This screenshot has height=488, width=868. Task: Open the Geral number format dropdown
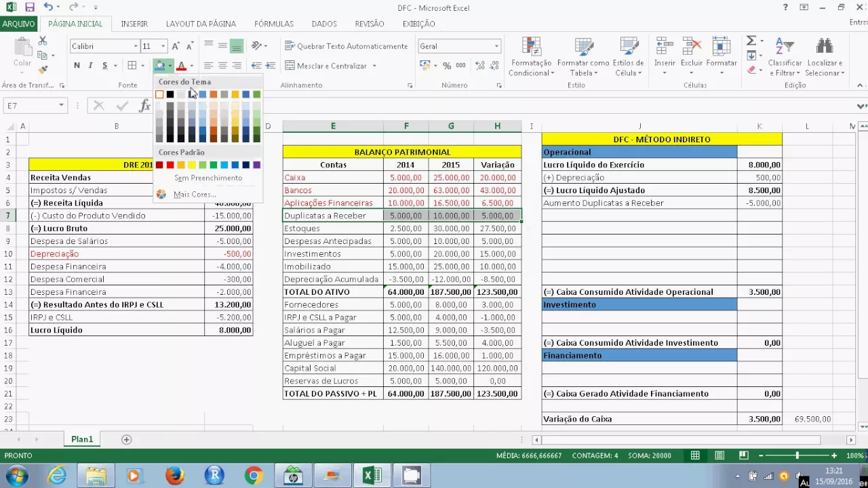click(x=496, y=46)
